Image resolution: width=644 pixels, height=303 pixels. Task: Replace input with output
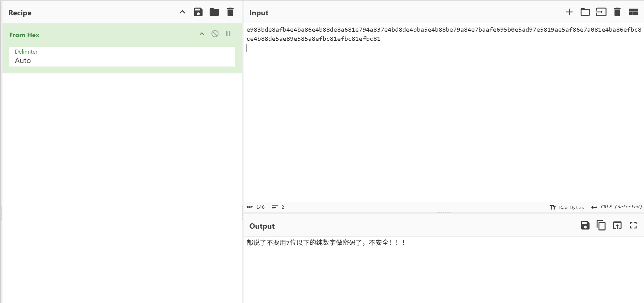point(617,226)
